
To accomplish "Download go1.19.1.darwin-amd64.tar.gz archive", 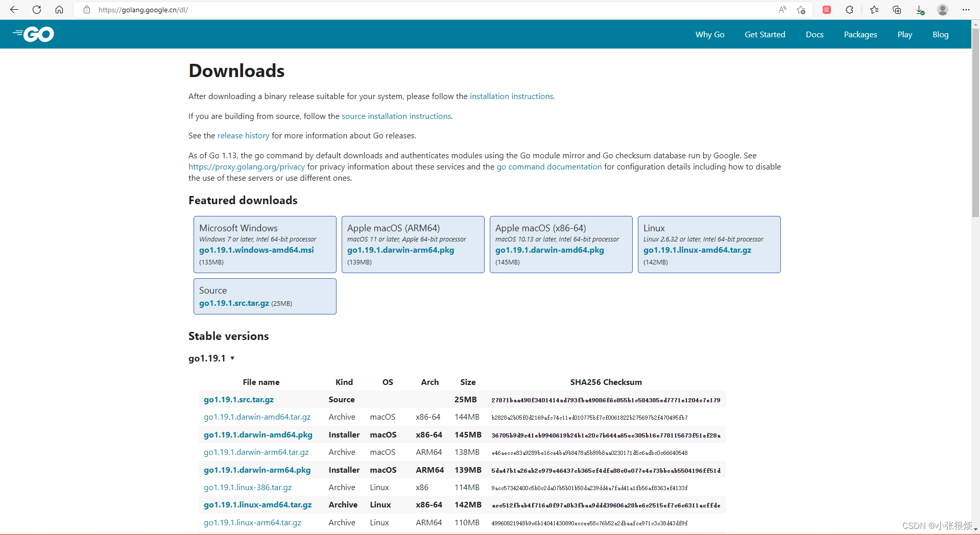I will tap(257, 417).
